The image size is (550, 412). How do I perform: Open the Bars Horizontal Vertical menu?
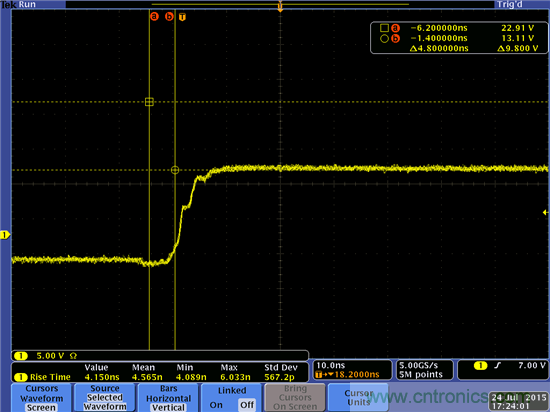[x=168, y=398]
